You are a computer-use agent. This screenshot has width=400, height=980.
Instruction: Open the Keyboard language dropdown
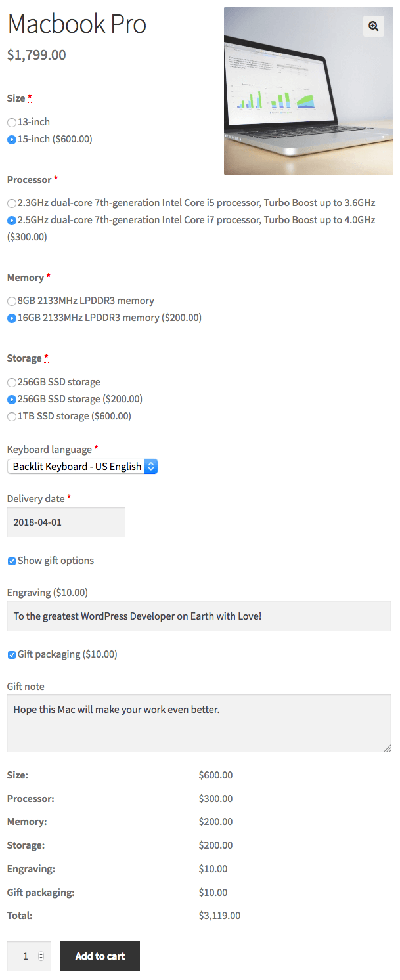(82, 467)
